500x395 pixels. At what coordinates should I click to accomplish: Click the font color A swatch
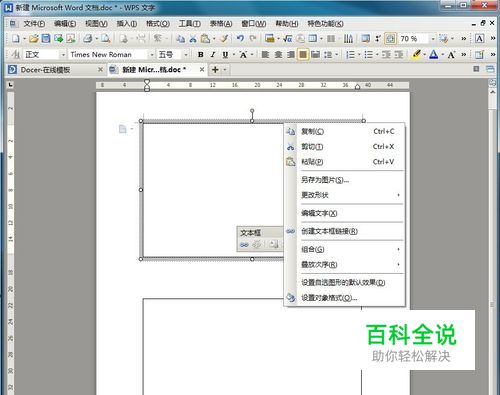[x=433, y=54]
